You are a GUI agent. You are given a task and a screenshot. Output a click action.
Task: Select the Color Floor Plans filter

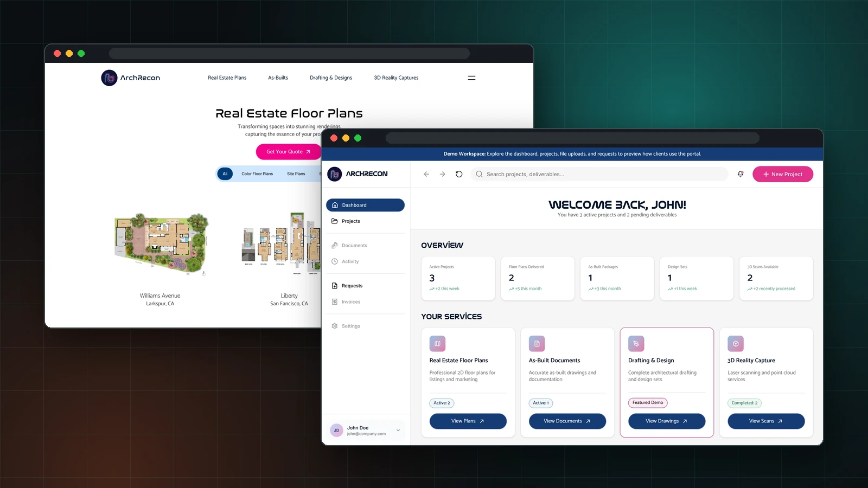click(257, 174)
